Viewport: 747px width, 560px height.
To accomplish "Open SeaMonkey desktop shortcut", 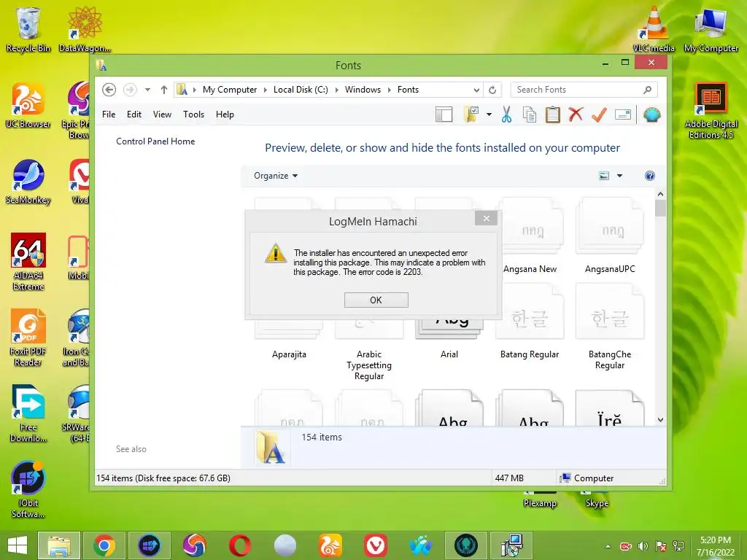I will click(28, 182).
